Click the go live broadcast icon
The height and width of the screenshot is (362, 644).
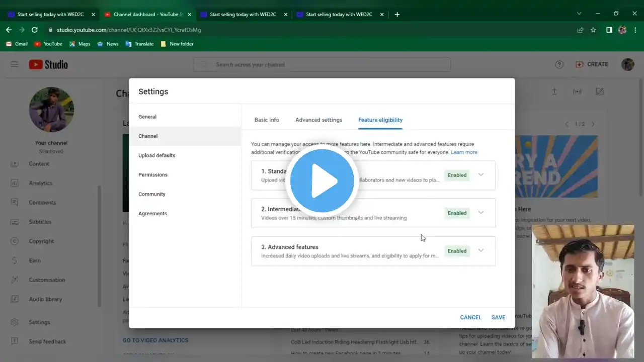577,92
